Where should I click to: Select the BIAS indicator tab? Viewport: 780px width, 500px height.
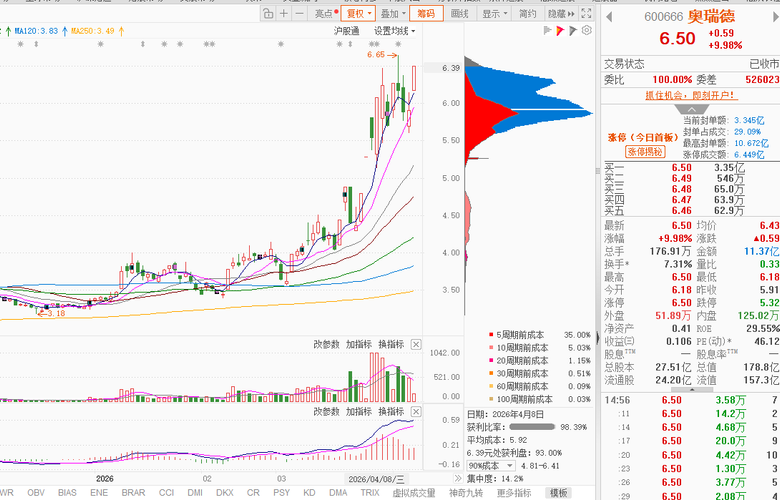pos(67,493)
